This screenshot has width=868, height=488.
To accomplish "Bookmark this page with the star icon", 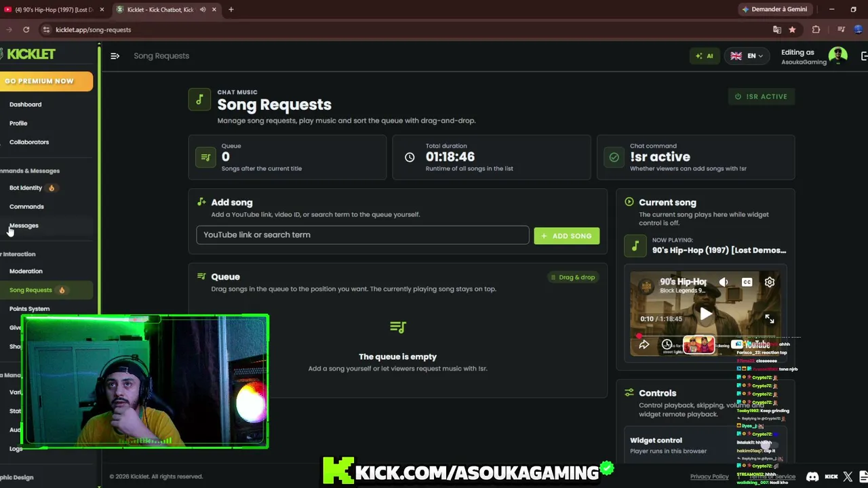I will click(x=792, y=30).
